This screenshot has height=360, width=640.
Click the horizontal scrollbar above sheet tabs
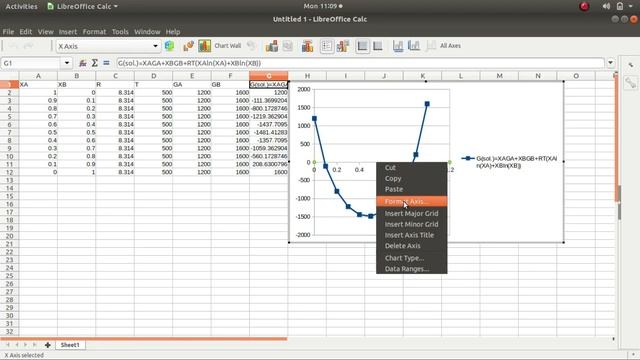point(144,338)
